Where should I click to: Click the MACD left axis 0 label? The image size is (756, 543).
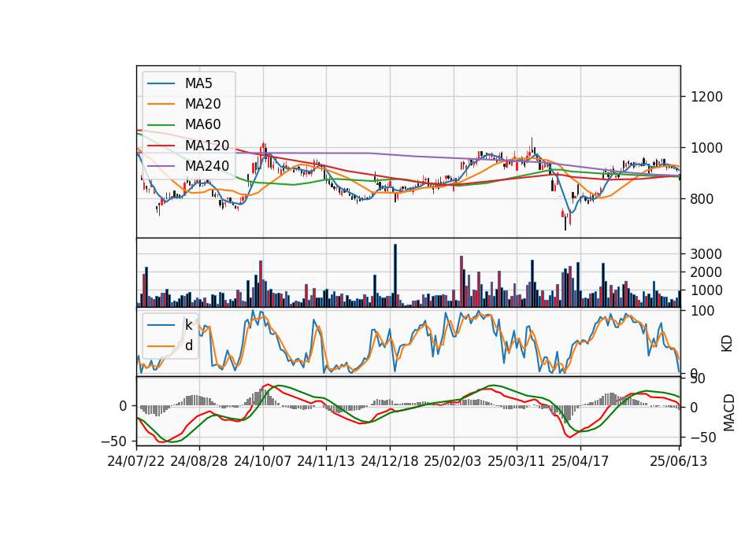[x=123, y=407]
